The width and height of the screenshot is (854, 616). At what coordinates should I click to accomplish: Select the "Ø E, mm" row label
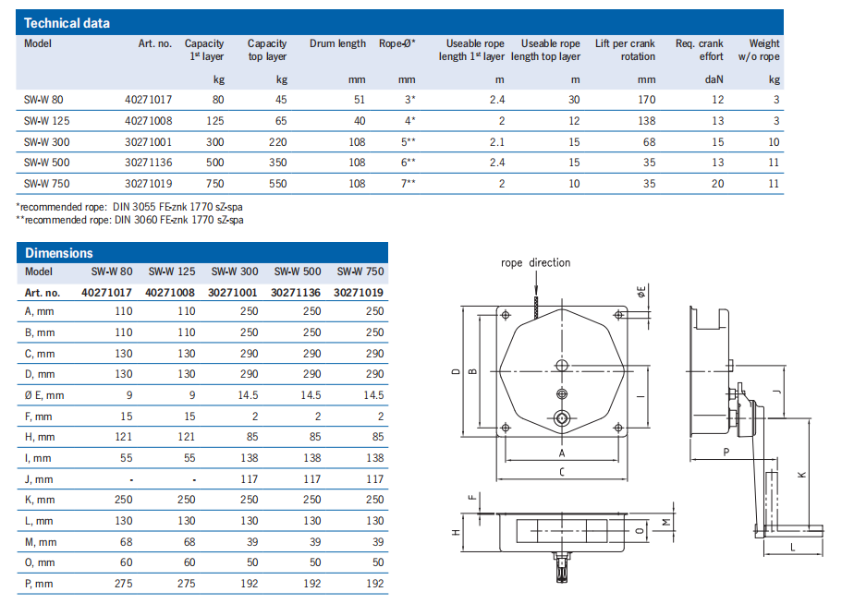pyautogui.click(x=45, y=395)
